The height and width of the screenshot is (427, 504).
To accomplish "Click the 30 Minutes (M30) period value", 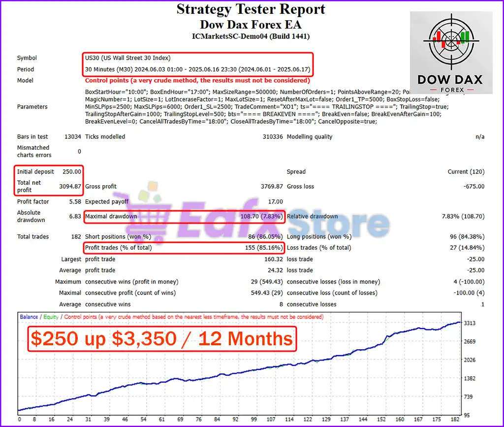I will 198,69.
